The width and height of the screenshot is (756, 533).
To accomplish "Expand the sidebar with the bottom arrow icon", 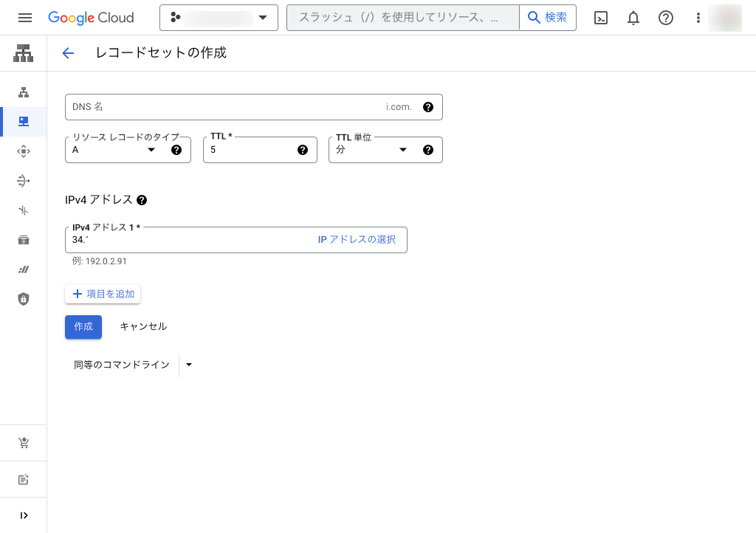I will 24,515.
